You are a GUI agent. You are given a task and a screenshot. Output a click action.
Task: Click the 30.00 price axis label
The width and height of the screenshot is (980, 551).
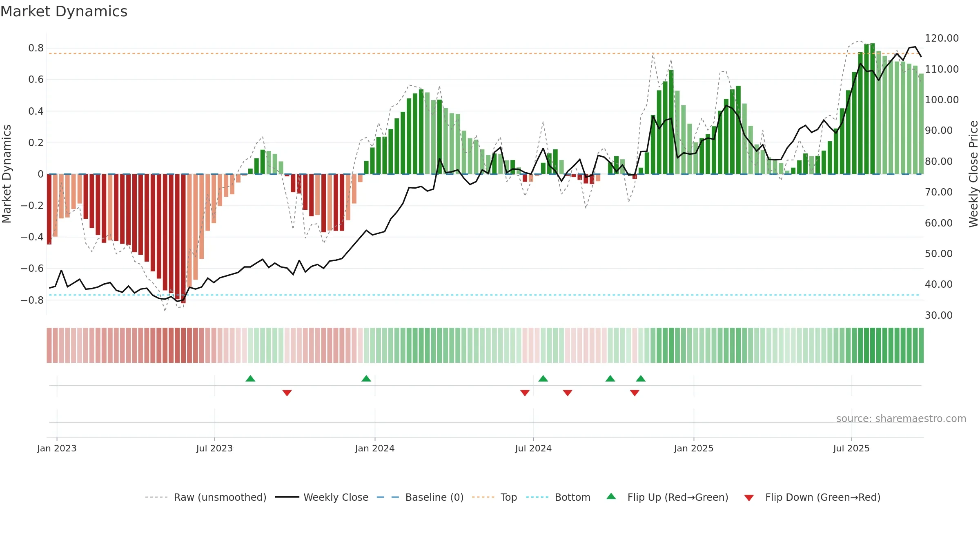tap(938, 315)
